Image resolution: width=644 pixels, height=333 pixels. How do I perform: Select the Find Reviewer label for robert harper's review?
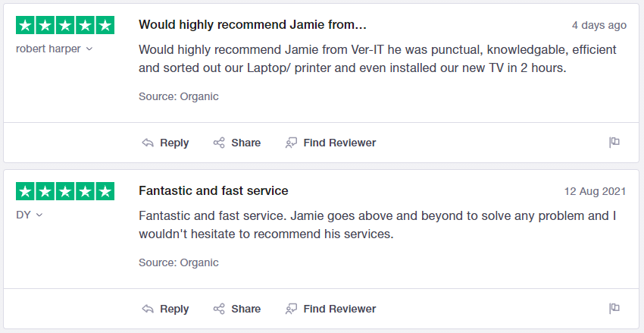click(x=339, y=143)
